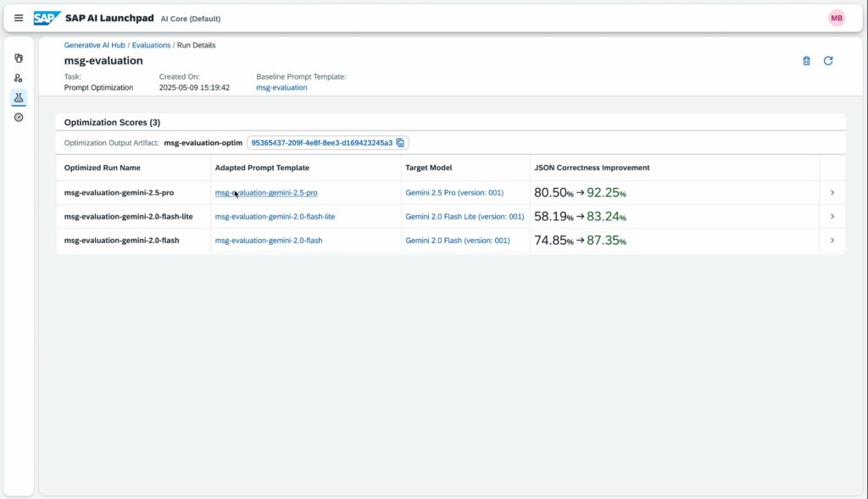Image resolution: width=868 pixels, height=499 pixels.
Task: Open the MB user avatar menu
Action: coord(837,18)
